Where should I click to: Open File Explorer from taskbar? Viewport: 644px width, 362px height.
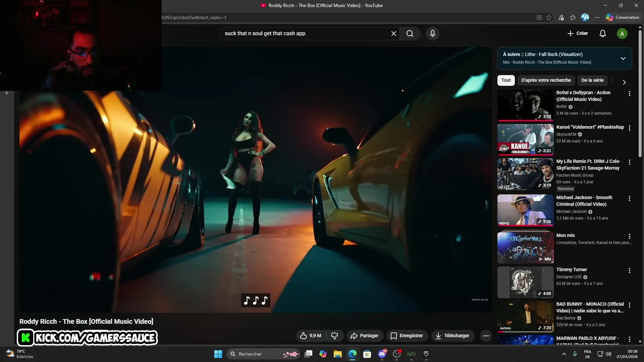click(338, 354)
